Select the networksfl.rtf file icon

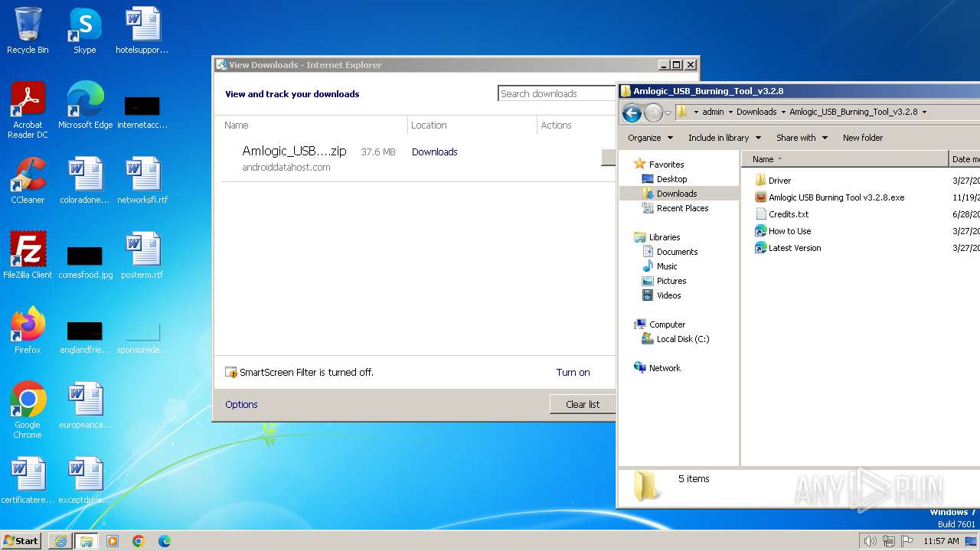pyautogui.click(x=142, y=181)
